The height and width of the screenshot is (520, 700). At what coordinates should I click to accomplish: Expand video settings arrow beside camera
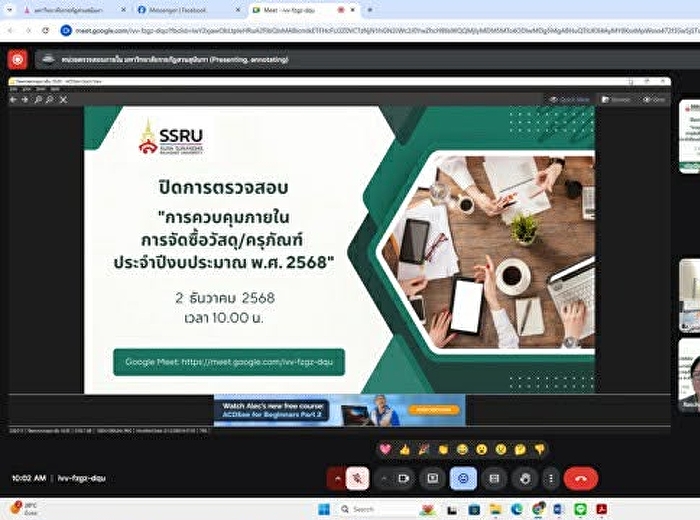coord(383,478)
